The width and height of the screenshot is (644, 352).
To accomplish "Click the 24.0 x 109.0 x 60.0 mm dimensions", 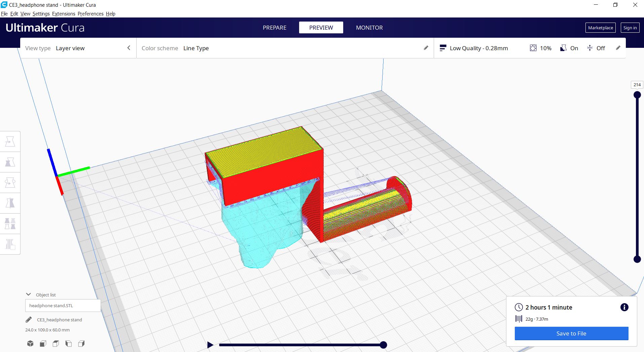I will pos(47,330).
